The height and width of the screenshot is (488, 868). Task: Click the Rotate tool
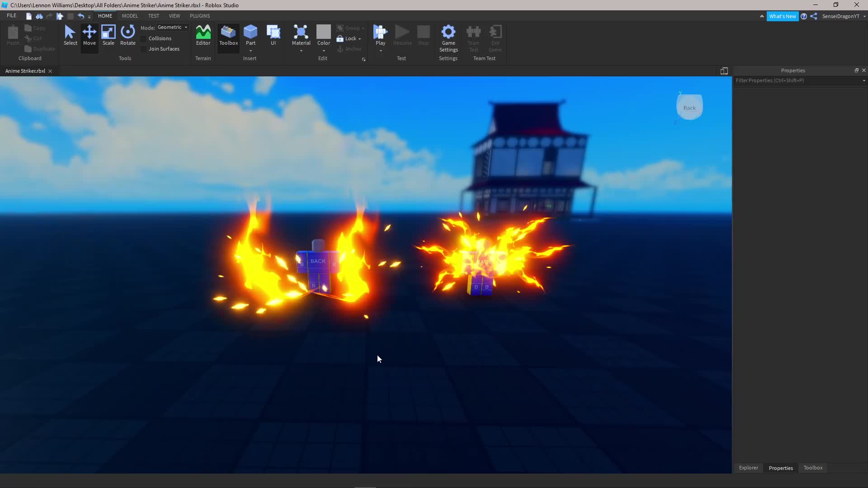pos(128,36)
